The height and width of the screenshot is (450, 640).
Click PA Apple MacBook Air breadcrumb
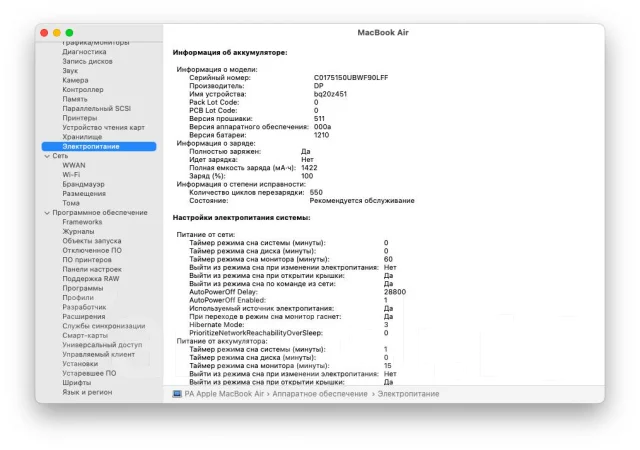tap(224, 394)
